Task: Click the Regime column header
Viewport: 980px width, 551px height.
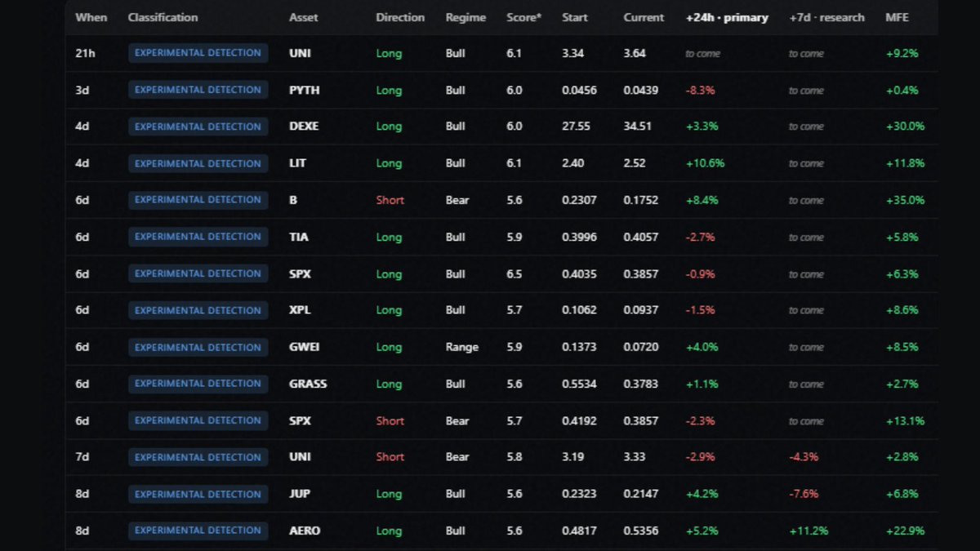Action: 465,17
